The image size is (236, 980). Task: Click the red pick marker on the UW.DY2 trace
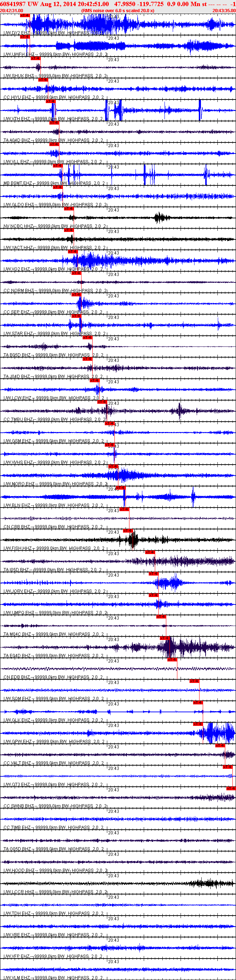(25, 16)
